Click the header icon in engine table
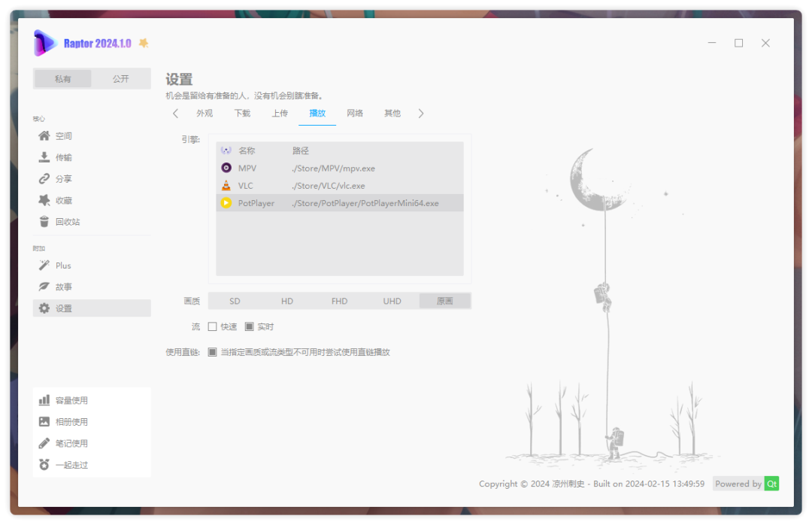812x525 pixels. [x=226, y=150]
